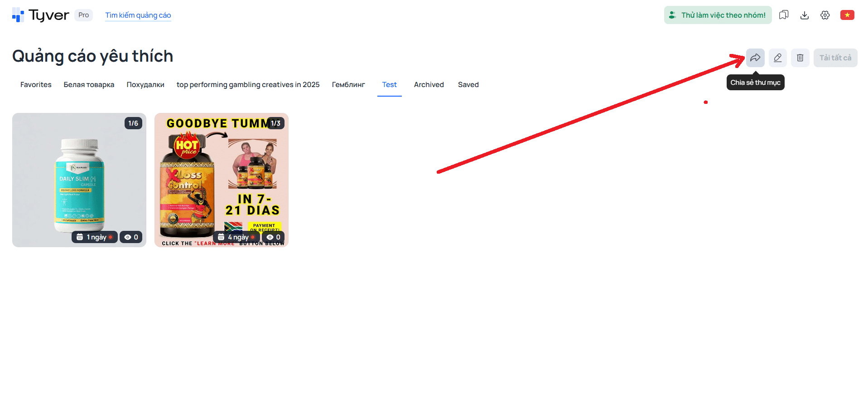This screenshot has height=400, width=868.
Task: Share the folder with arrow icon
Action: coord(755,58)
